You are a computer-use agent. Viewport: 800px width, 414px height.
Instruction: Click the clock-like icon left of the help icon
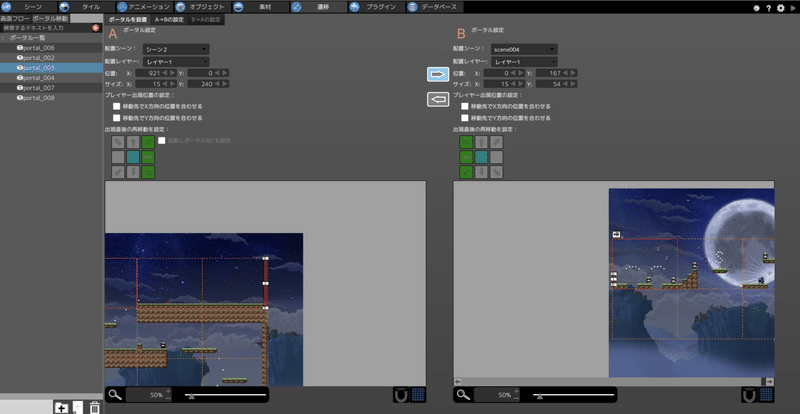pyautogui.click(x=757, y=8)
